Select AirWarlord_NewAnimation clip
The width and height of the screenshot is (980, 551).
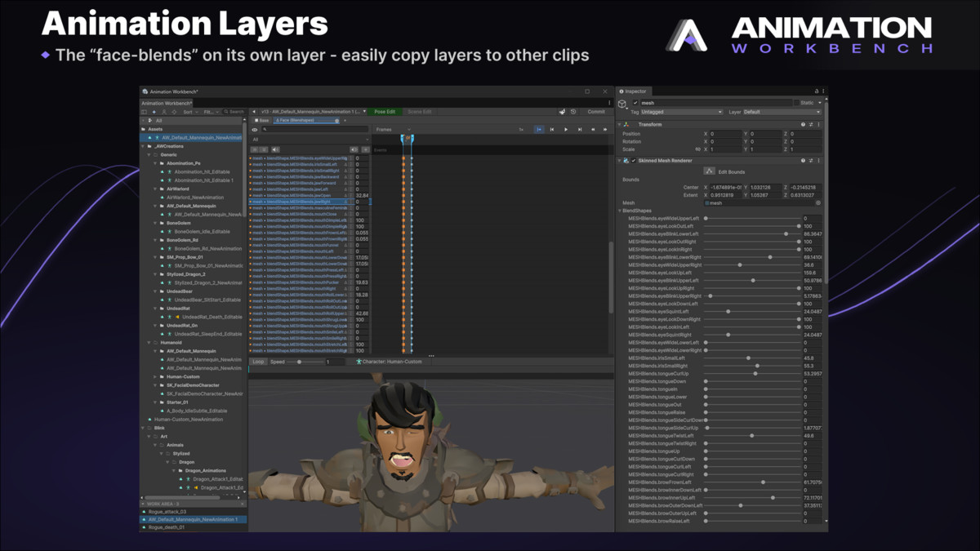(x=195, y=198)
